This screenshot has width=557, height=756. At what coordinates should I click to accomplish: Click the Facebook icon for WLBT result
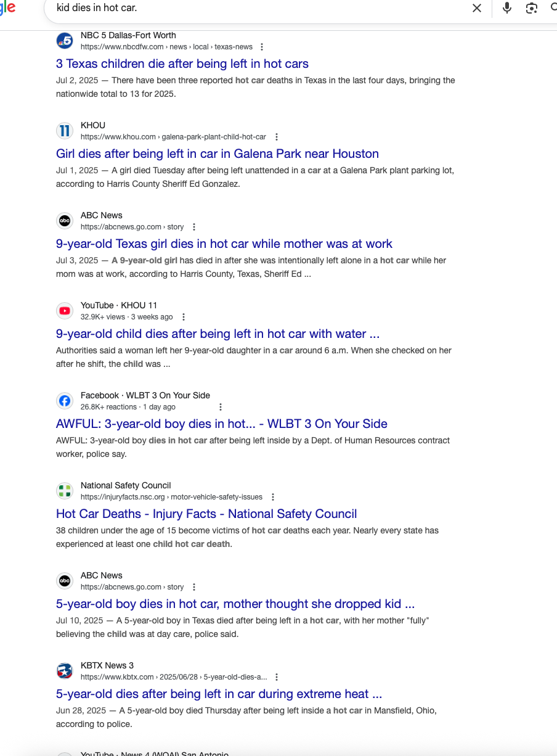click(65, 401)
